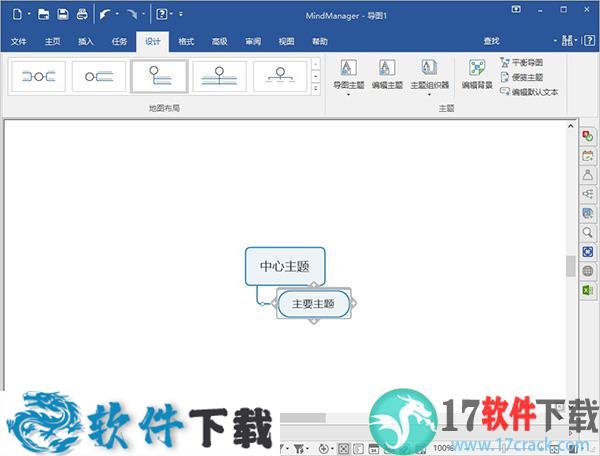The width and height of the screenshot is (600, 456).
Task: Click the 主题组织器 button
Action: click(429, 74)
